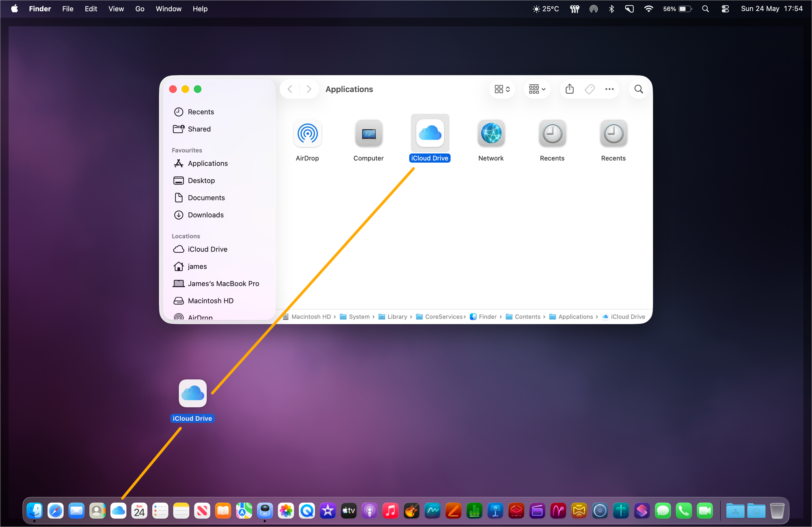Open Shared in the sidebar
The height and width of the screenshot is (527, 812).
[219, 129]
